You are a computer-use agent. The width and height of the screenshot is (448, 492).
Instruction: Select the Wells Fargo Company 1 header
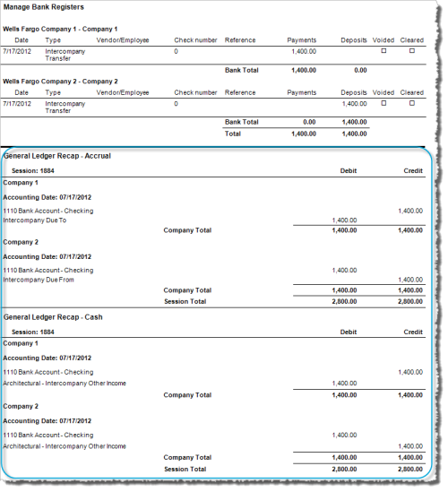tap(61, 30)
